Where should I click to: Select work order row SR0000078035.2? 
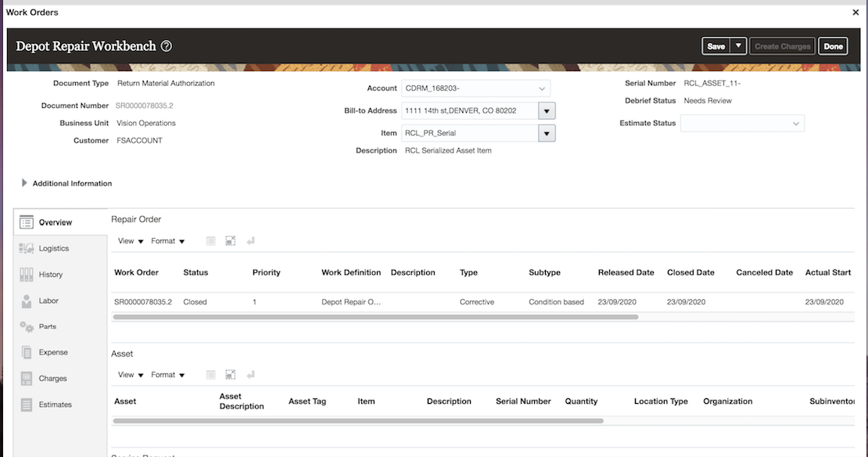coord(482,303)
